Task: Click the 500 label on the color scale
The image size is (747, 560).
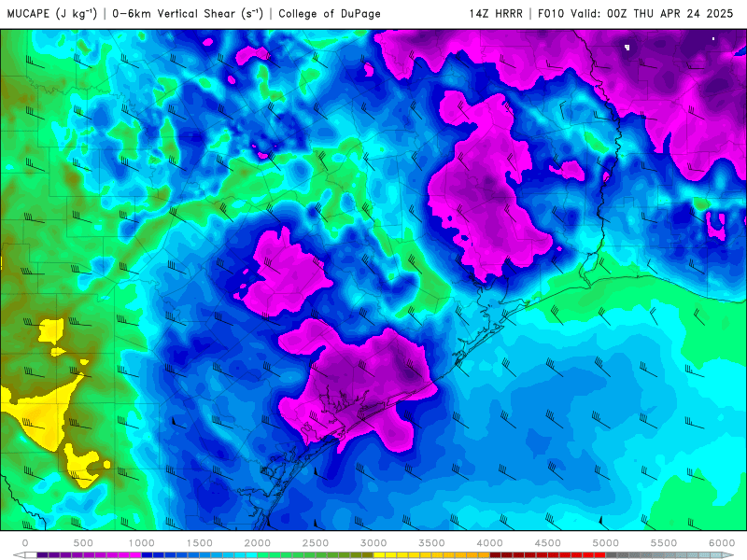Action: pos(83,543)
